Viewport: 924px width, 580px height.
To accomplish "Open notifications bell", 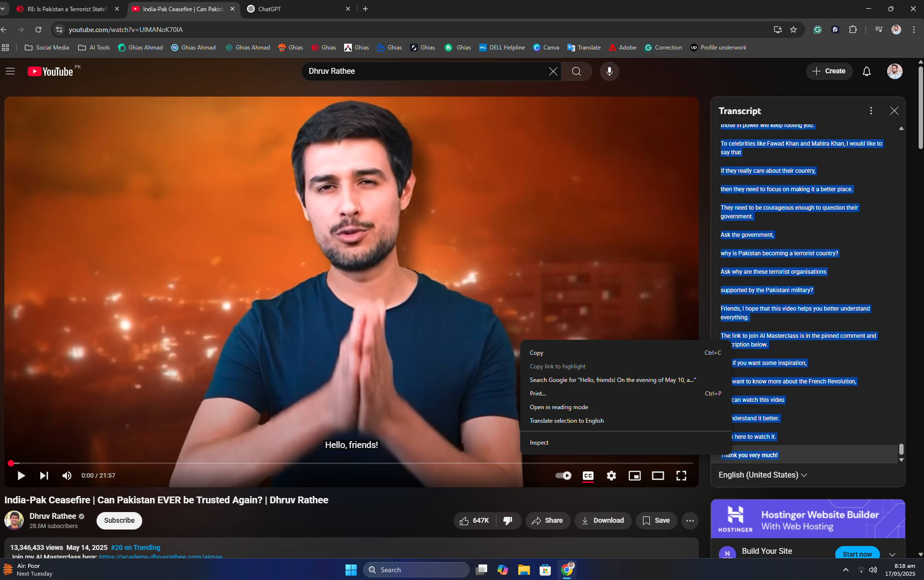I will [867, 71].
